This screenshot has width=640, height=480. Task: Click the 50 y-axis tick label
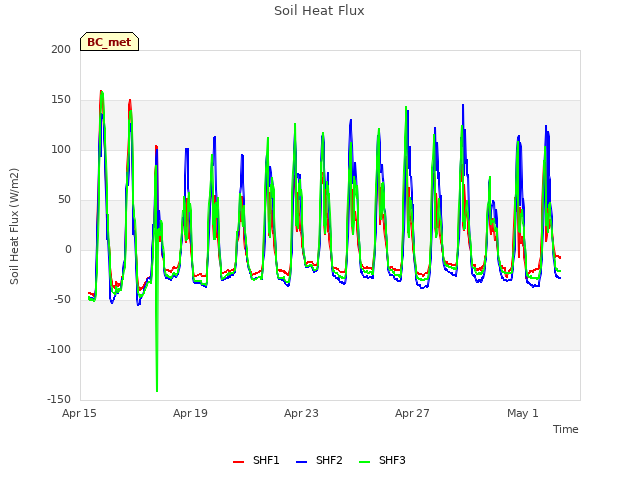(64, 200)
